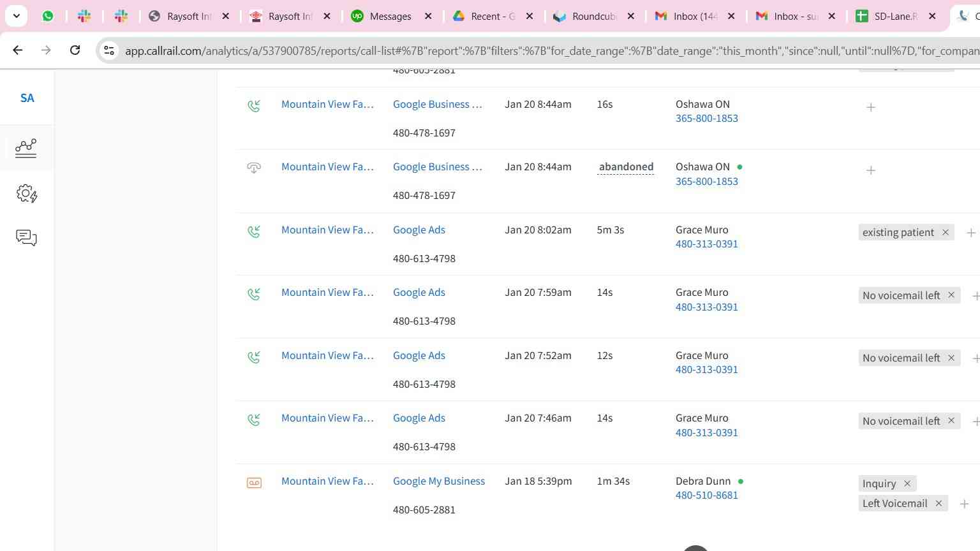Open Mountain View Fa… link for 16s call
Screen dimensions: 980x551
[327, 104]
